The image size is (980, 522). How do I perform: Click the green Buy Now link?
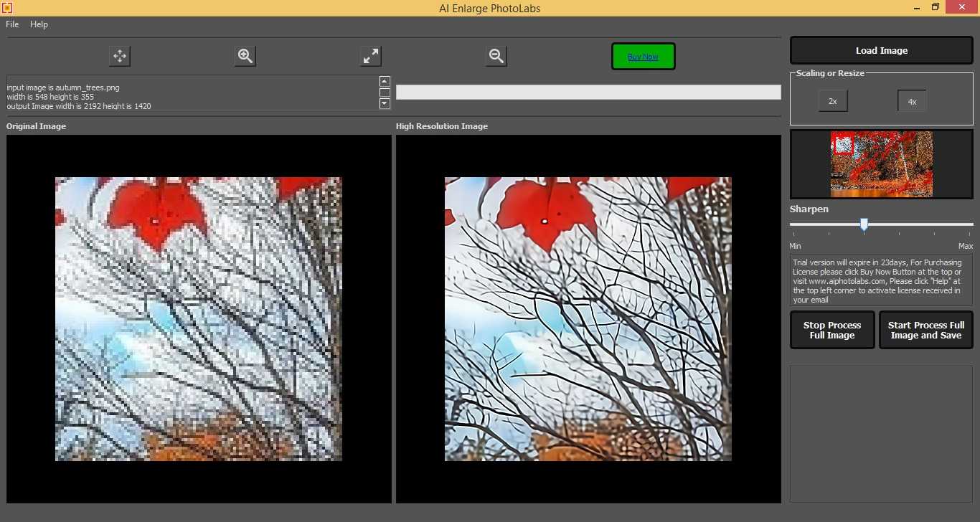click(x=643, y=56)
